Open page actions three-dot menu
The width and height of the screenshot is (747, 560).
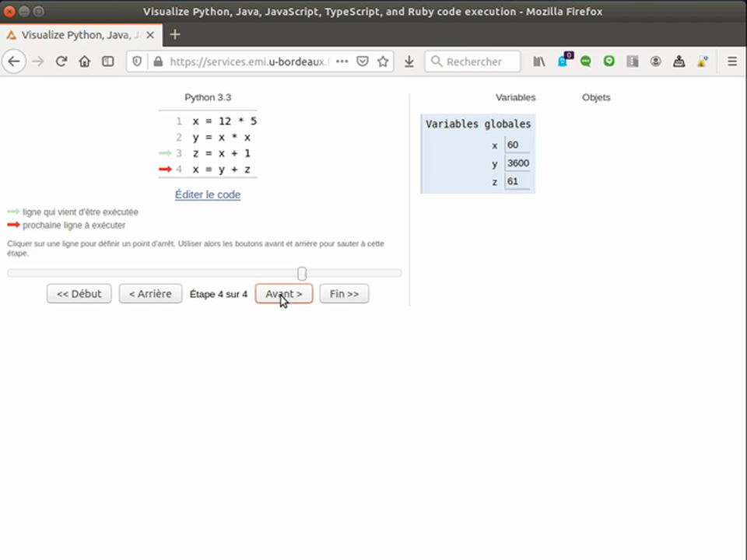click(x=342, y=61)
